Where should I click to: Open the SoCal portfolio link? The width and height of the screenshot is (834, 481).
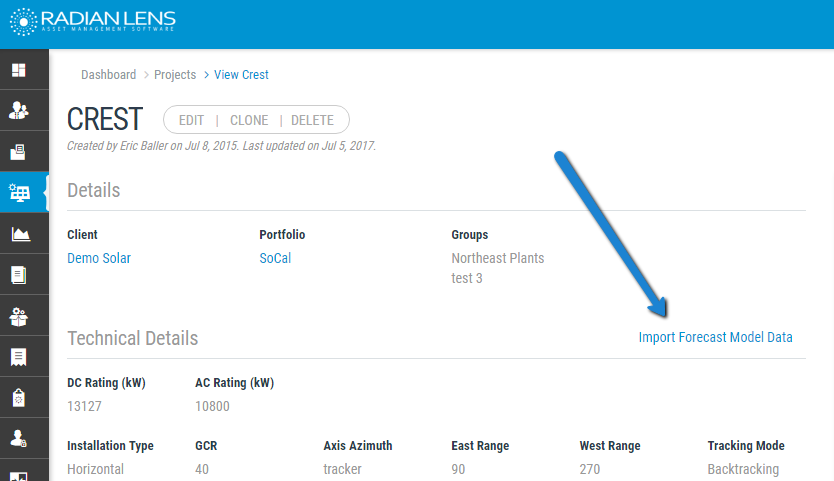tap(275, 258)
